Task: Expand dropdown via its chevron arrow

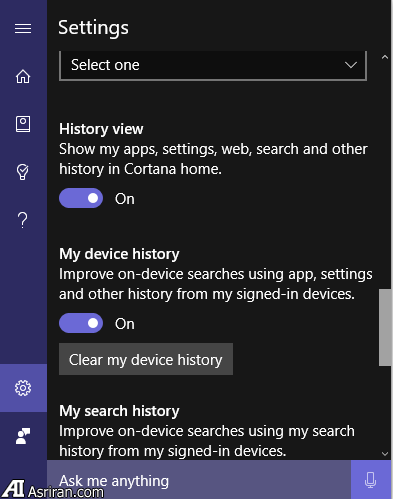Action: tap(351, 65)
